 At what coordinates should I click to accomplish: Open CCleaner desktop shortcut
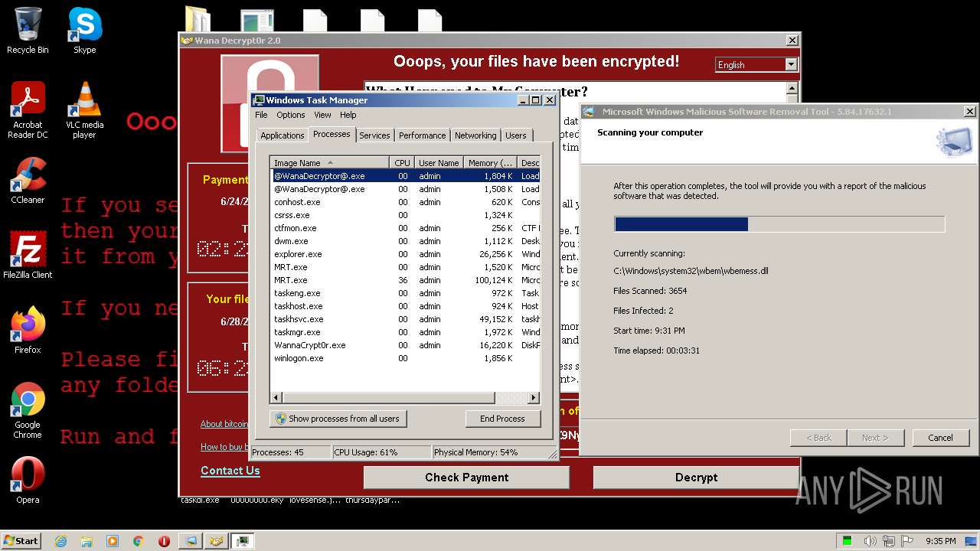click(28, 181)
